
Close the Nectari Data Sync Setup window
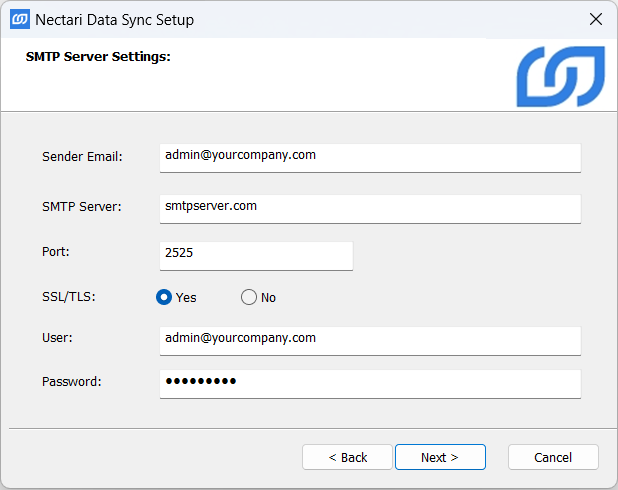point(596,19)
